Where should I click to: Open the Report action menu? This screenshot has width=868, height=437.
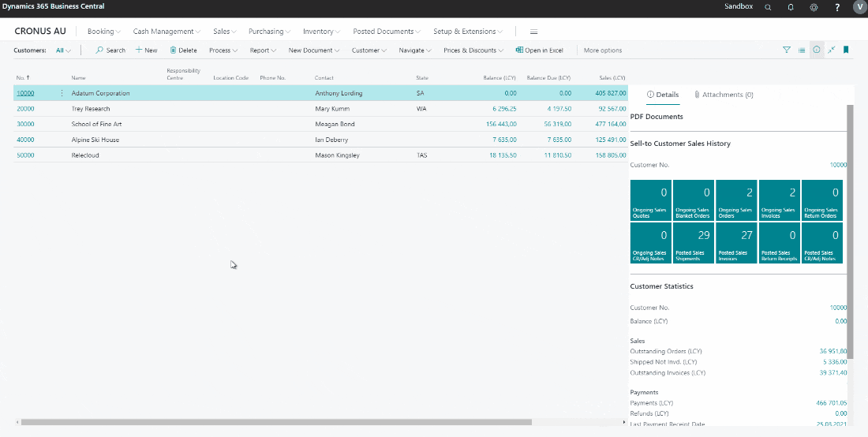point(263,50)
